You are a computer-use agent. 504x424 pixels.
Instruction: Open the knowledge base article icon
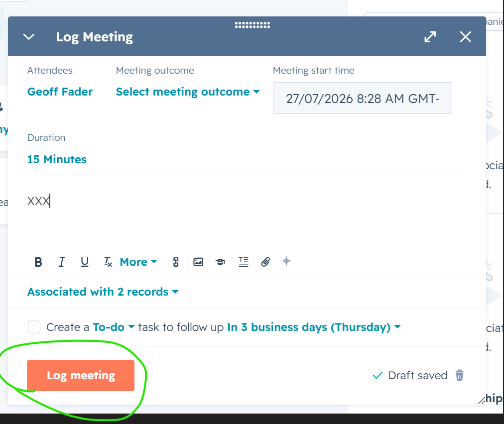(220, 262)
